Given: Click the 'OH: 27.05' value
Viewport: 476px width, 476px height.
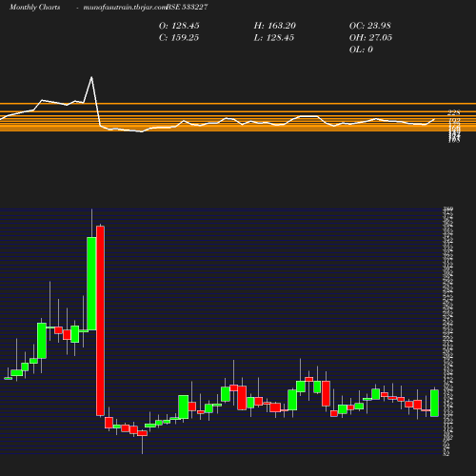Looking at the screenshot, I should coord(370,38).
